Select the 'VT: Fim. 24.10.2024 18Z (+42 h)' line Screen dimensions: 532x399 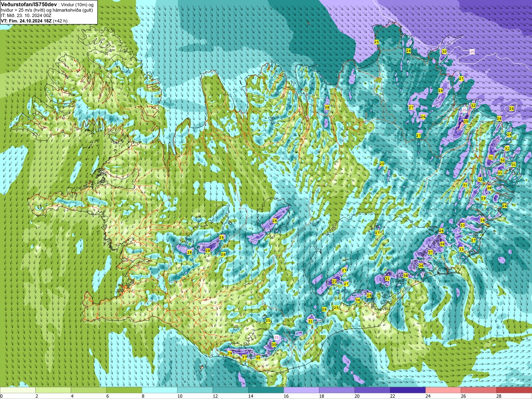click(34, 20)
